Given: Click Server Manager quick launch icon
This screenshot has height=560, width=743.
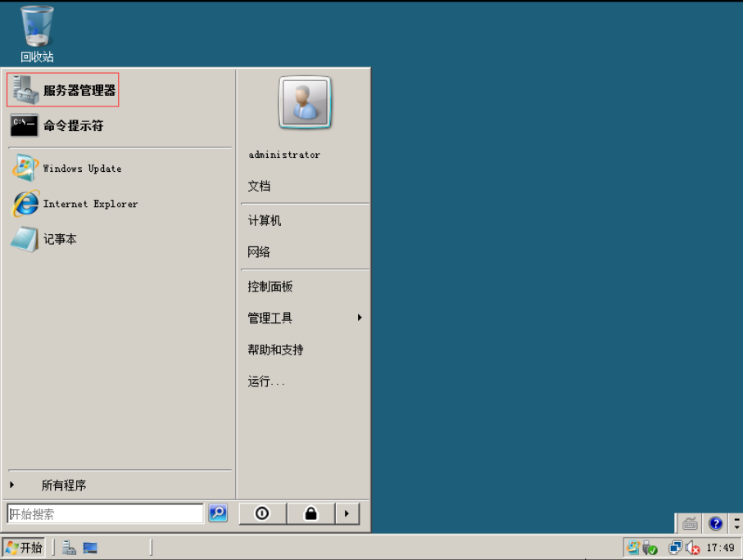Looking at the screenshot, I should pos(69,549).
